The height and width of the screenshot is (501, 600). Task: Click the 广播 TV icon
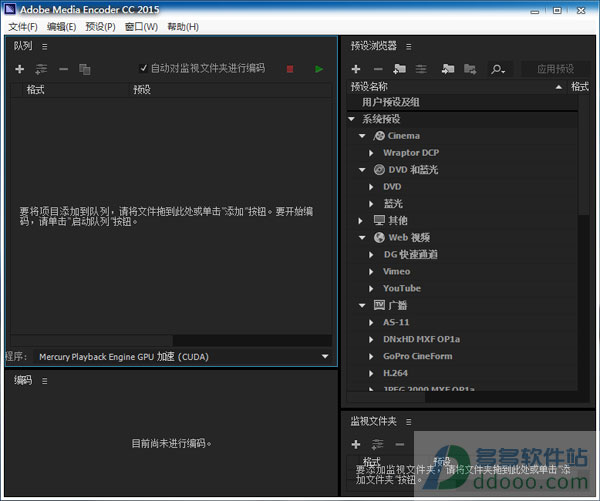pyautogui.click(x=379, y=305)
